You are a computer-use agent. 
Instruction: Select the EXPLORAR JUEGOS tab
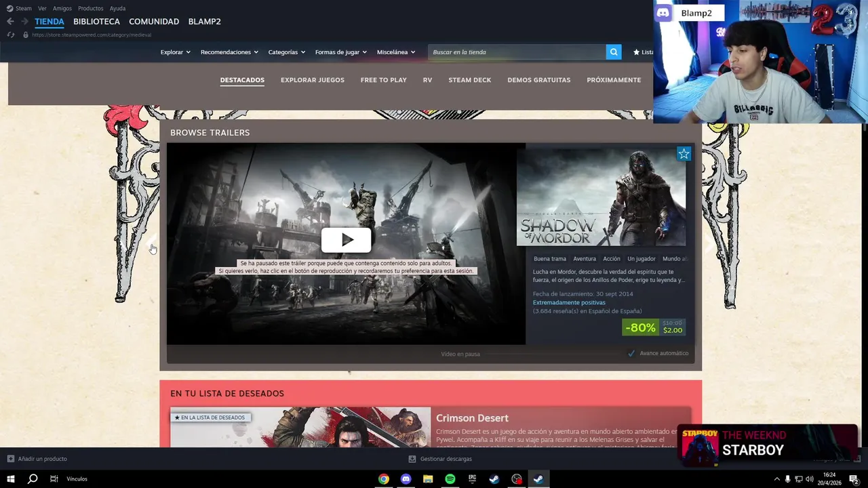point(313,80)
